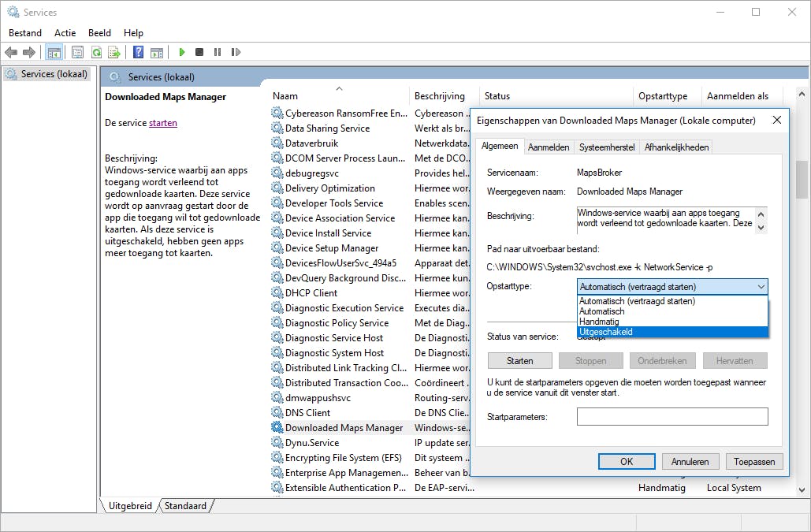Click the Annuleren button
Viewport: 811px width, 532px height.
click(x=690, y=462)
